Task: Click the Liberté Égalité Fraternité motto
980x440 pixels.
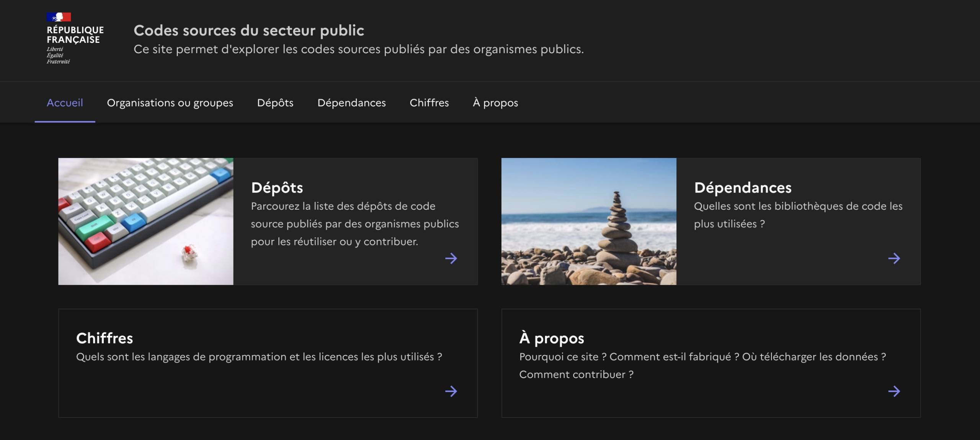Action: [58, 55]
